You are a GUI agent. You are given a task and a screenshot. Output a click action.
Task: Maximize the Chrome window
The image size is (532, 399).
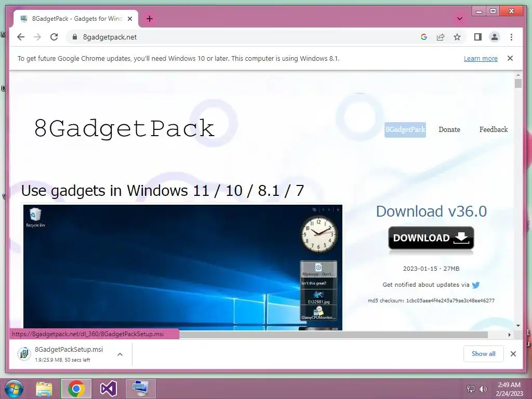click(493, 11)
